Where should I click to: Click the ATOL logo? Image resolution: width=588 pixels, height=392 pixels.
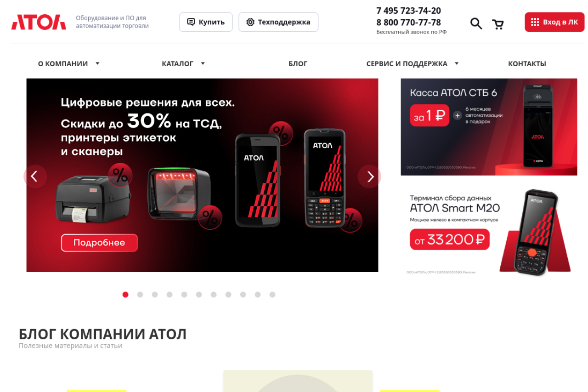click(x=39, y=22)
